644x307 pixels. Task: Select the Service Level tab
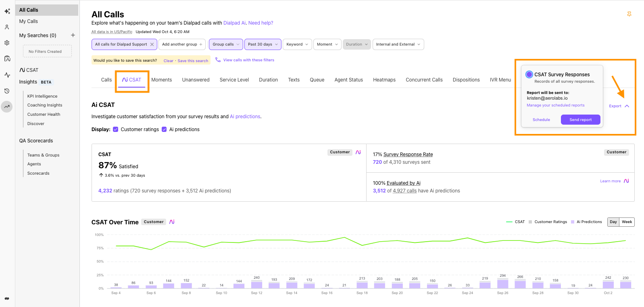tap(234, 80)
